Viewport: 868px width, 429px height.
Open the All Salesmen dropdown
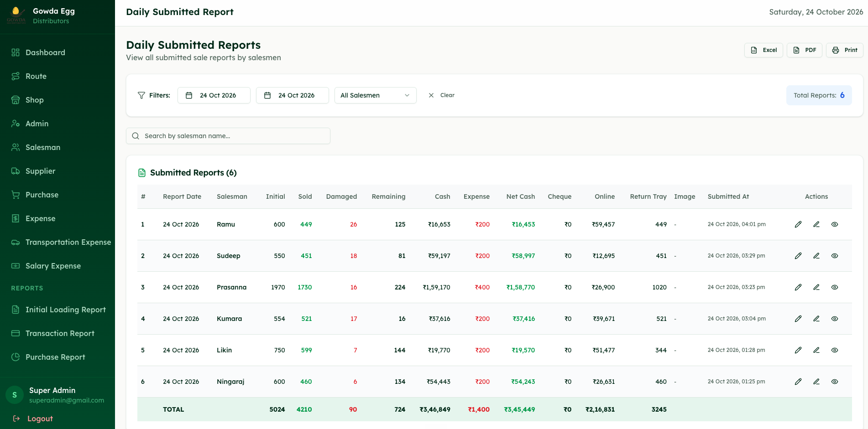click(376, 95)
